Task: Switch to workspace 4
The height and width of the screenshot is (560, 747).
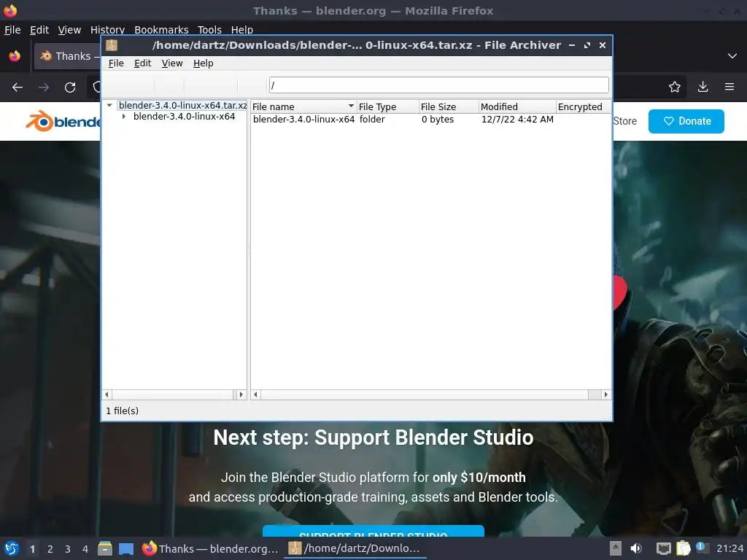Action: [x=85, y=549]
